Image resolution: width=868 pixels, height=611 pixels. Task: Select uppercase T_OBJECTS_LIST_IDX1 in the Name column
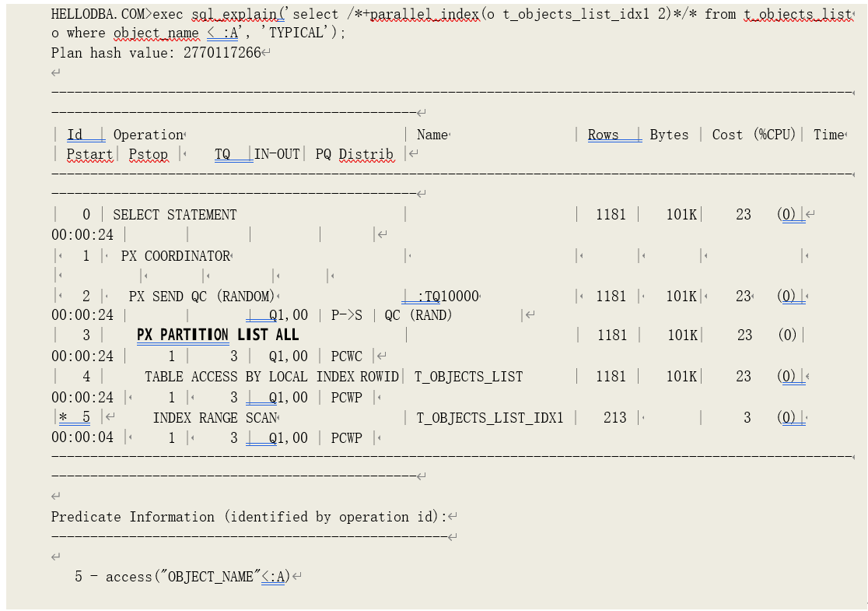pos(489,418)
